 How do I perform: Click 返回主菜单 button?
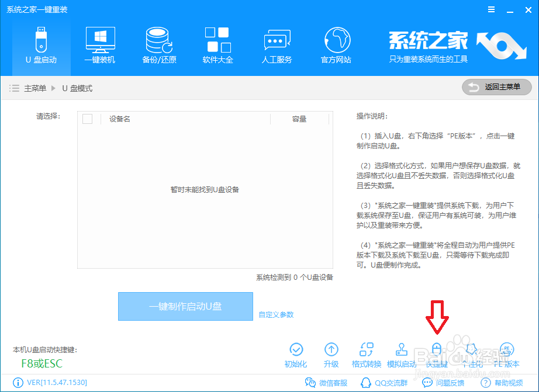coord(497,87)
